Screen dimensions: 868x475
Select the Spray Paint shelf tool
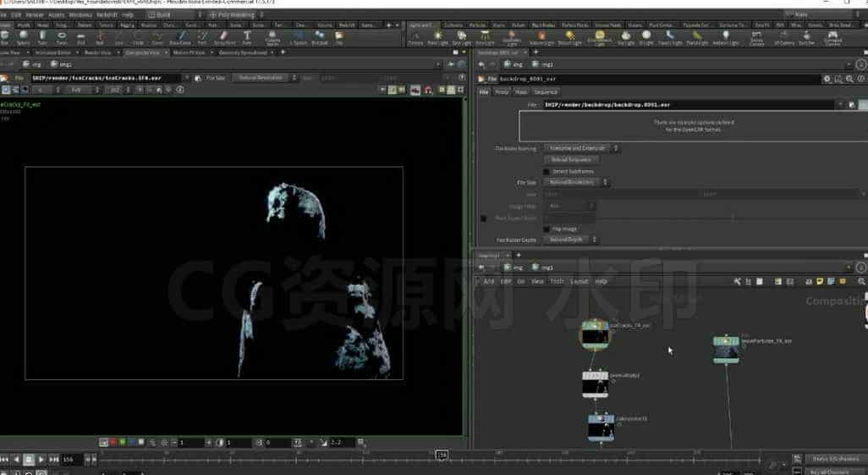pyautogui.click(x=224, y=38)
